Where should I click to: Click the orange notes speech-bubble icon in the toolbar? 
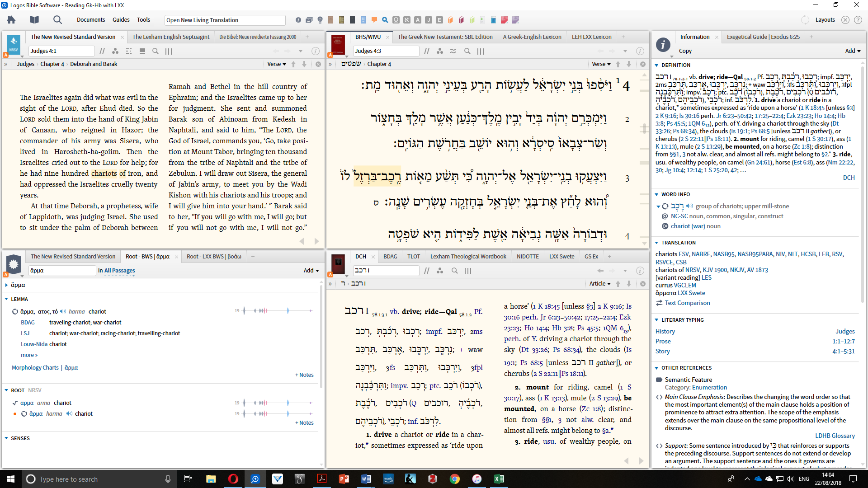tap(374, 20)
